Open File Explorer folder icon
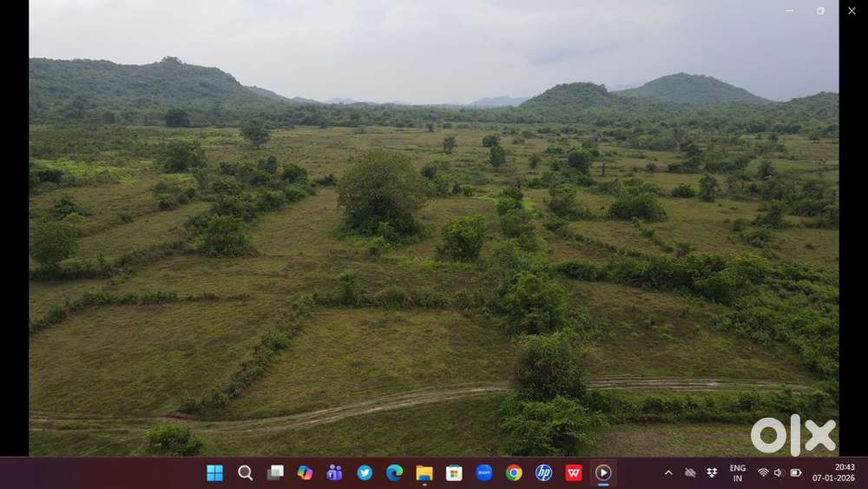 click(424, 472)
